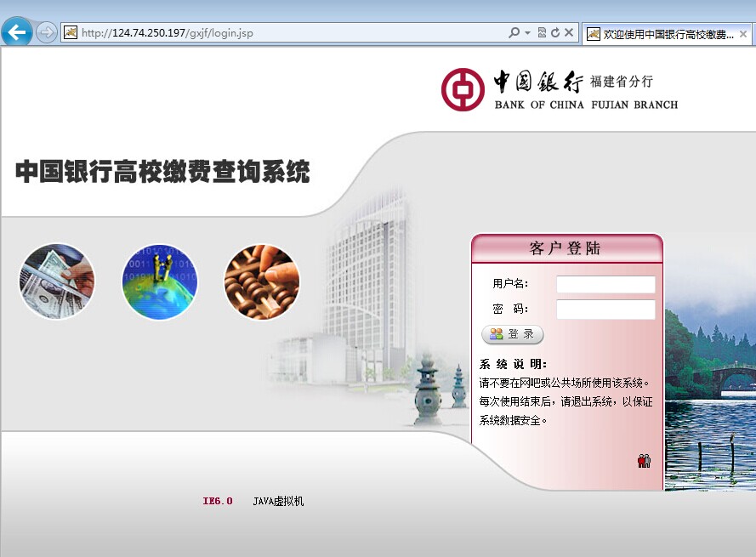
Task: Click the address bar URL text
Action: (167, 33)
